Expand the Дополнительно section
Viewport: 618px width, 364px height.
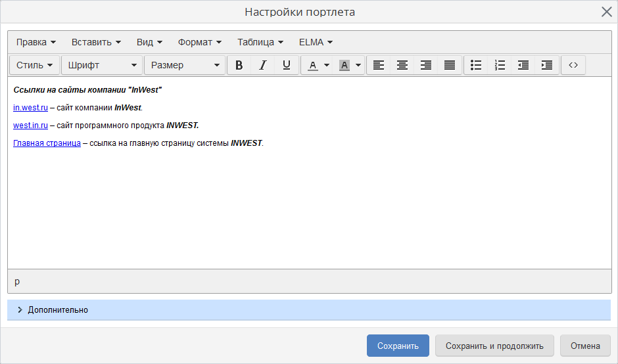[x=309, y=310]
